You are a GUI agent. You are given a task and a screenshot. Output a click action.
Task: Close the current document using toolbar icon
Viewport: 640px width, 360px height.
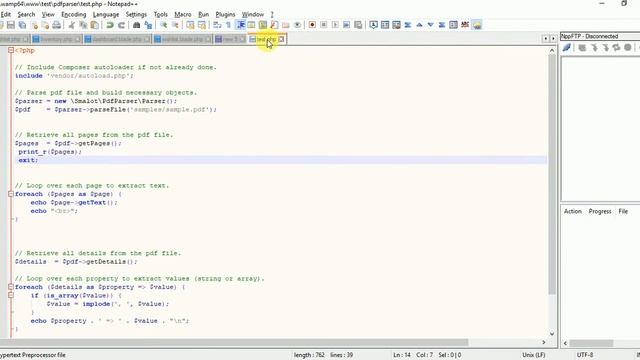tap(34, 25)
